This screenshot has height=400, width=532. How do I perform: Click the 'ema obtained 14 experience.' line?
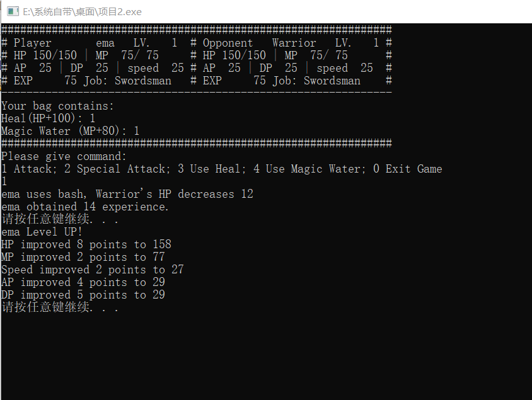click(85, 207)
